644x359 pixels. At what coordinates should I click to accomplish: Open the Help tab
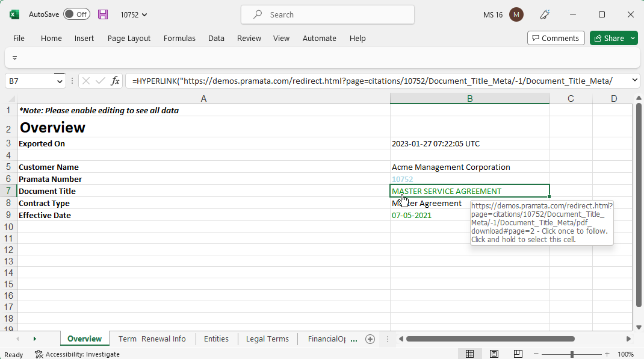(x=358, y=38)
